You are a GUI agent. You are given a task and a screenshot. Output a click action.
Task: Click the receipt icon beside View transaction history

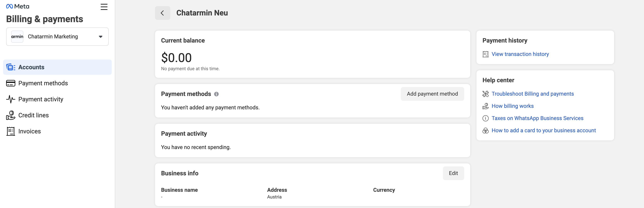(485, 54)
